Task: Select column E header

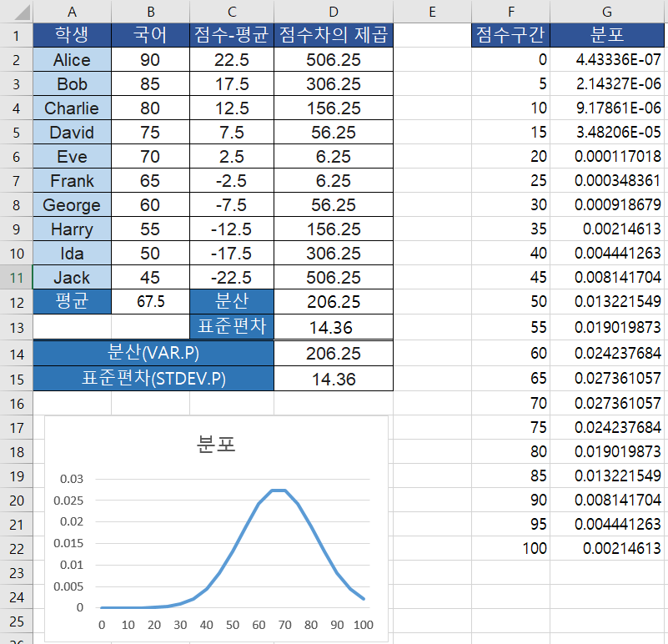Action: coord(432,12)
